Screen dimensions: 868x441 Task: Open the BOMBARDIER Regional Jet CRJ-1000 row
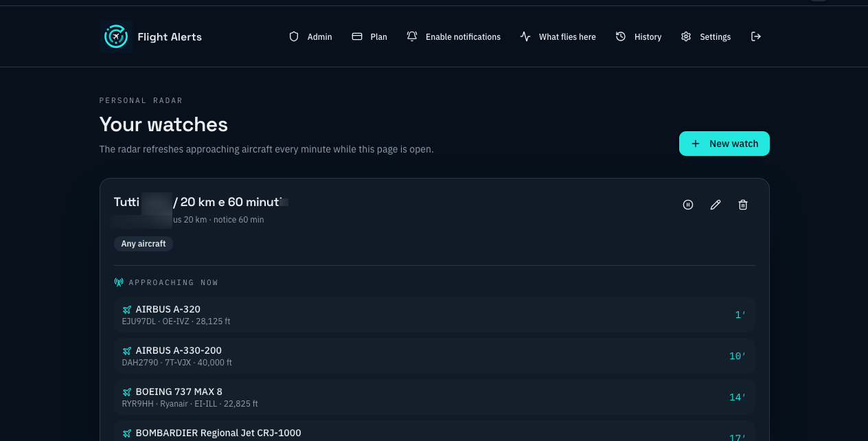(x=434, y=431)
